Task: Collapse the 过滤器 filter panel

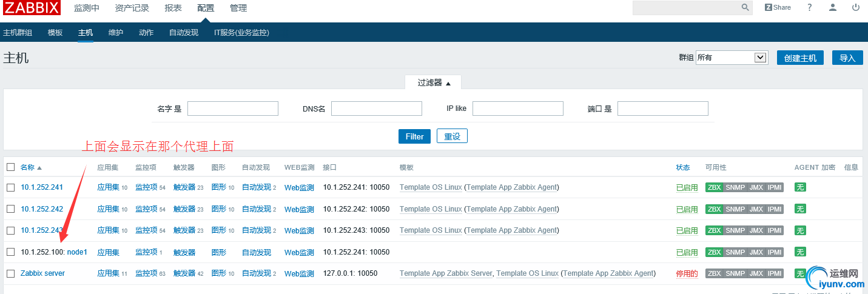Action: tap(434, 83)
